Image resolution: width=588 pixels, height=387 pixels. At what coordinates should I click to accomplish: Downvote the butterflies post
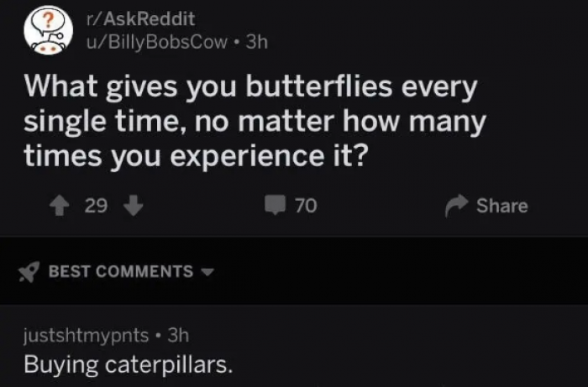[x=132, y=206]
